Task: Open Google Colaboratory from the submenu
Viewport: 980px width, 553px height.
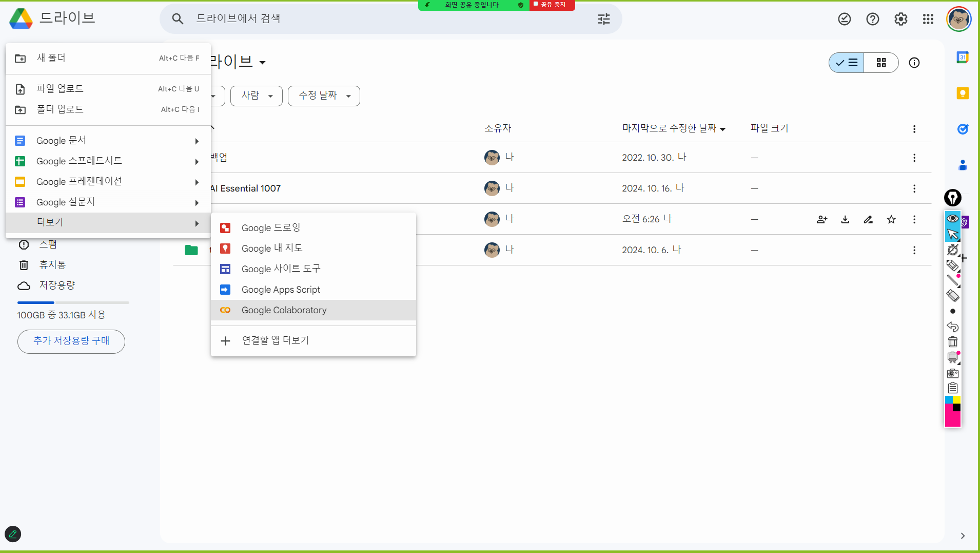Action: point(284,310)
